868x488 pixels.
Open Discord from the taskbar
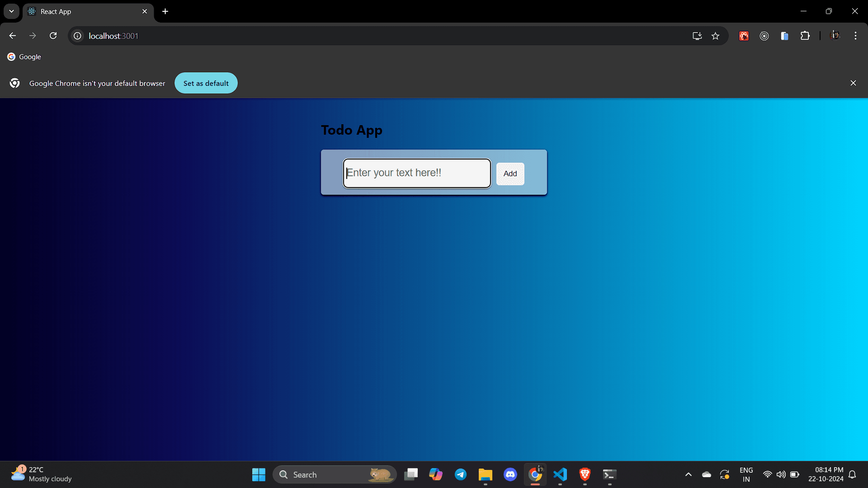click(x=510, y=474)
